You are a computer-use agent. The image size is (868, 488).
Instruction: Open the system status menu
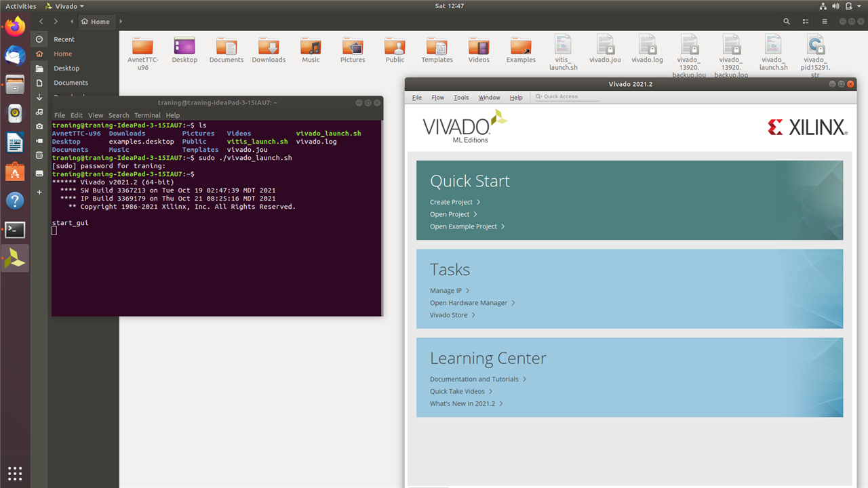coord(842,6)
